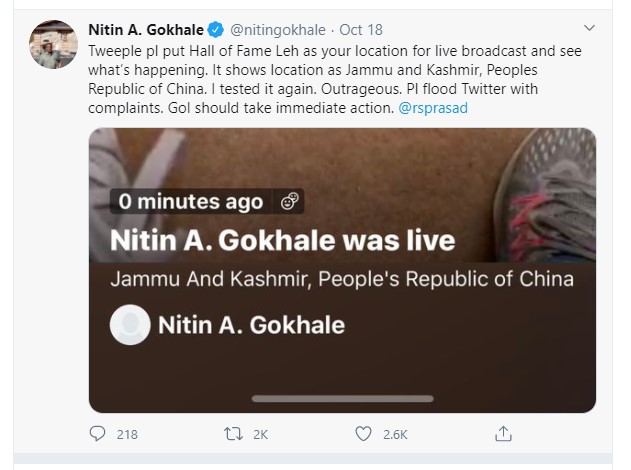Viewport: 631px width, 470px height.
Task: Retweet this tweet using the retweet icon
Action: click(x=233, y=434)
